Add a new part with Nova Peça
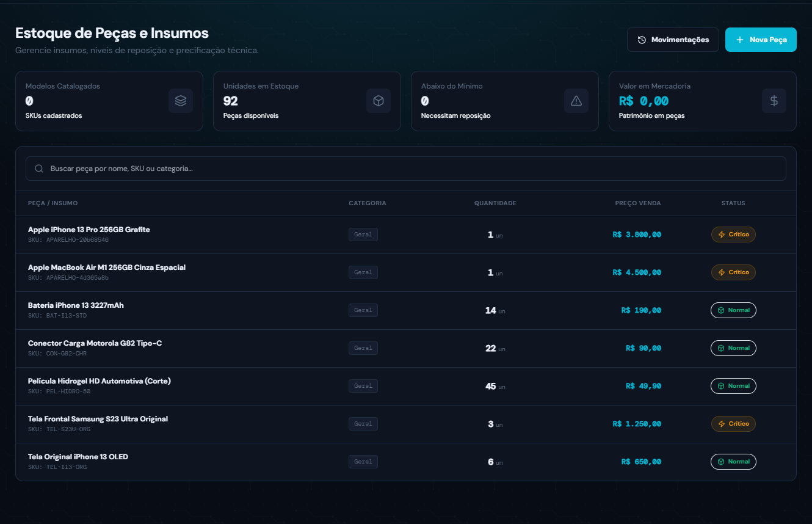Viewport: 812px width, 524px height. point(761,40)
